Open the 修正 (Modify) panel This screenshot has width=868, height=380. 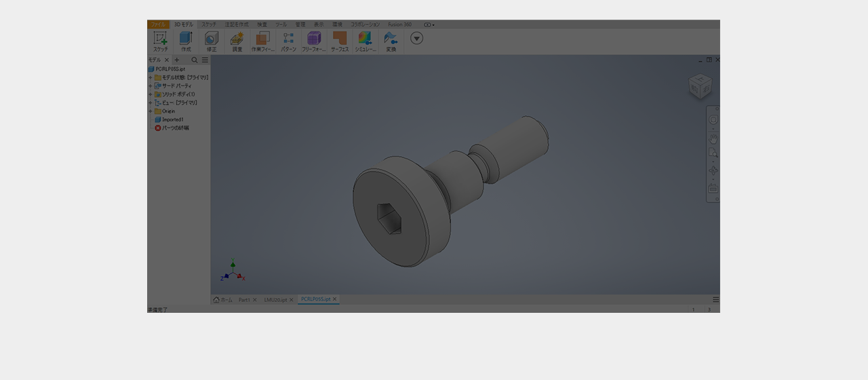click(x=212, y=40)
